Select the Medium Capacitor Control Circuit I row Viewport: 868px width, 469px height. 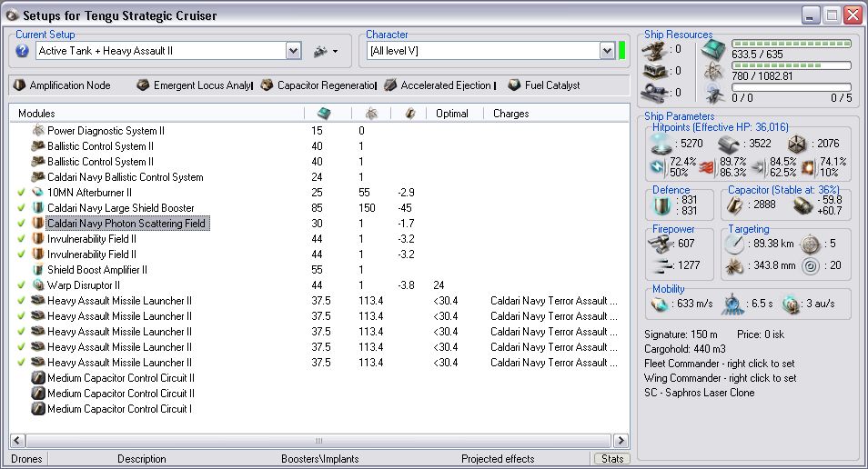(120, 409)
